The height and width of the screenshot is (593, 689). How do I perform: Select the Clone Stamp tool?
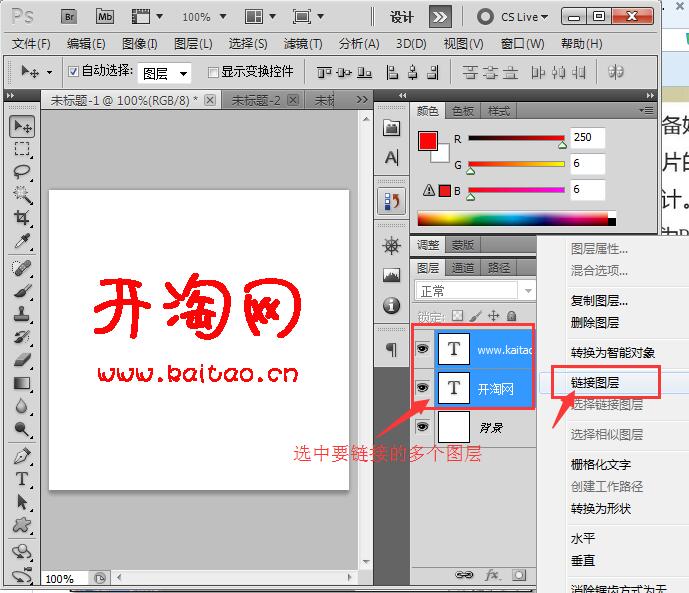point(22,314)
